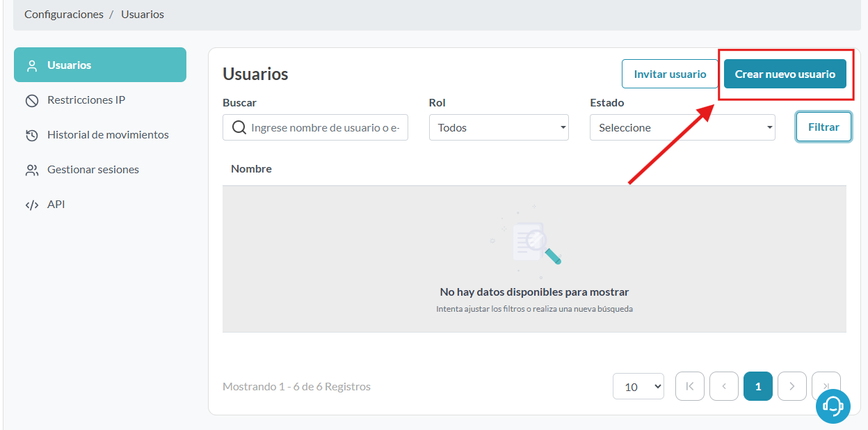
Task: Open Historial de movimientos in the sidebar
Action: tap(107, 135)
